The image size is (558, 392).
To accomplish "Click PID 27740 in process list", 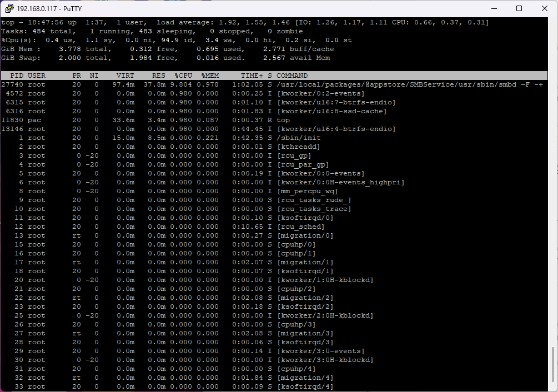I will pyautogui.click(x=12, y=84).
